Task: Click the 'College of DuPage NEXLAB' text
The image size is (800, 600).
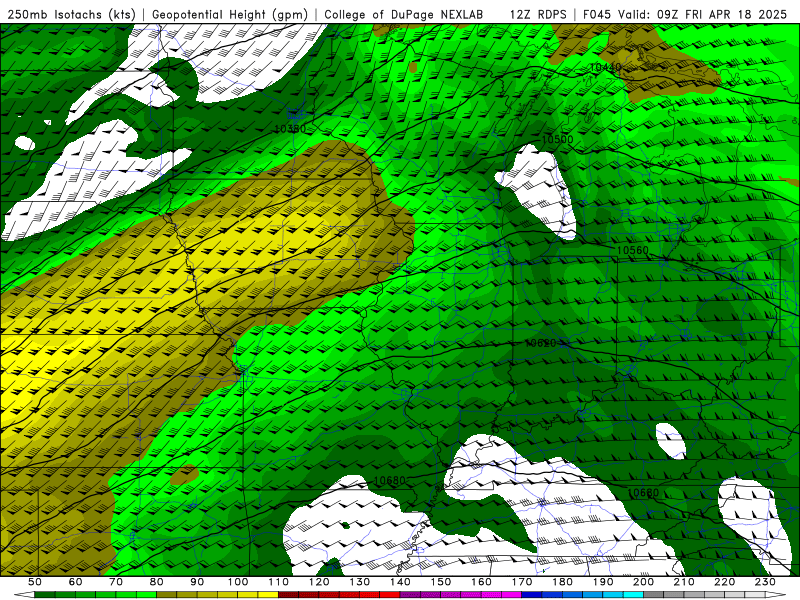Action: (404, 14)
